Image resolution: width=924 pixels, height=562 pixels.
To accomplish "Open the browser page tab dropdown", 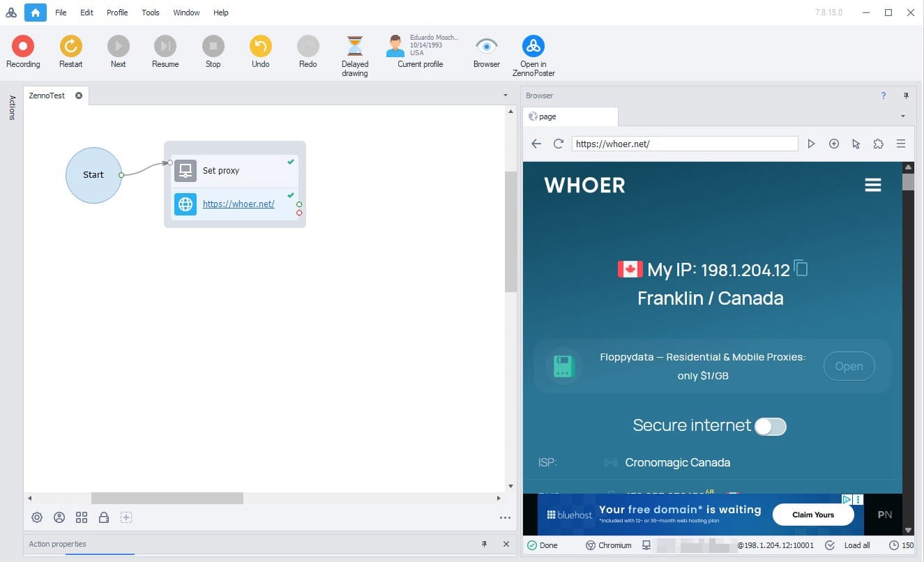I will click(903, 116).
